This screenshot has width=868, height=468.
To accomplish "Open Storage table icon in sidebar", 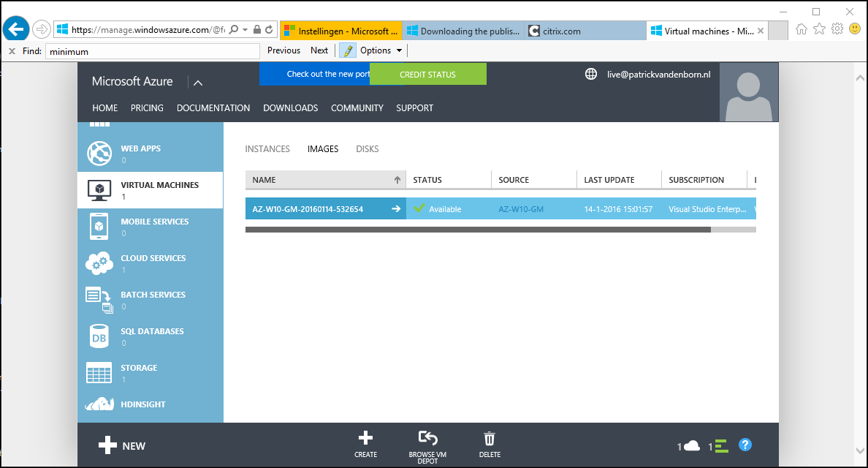I will [99, 373].
